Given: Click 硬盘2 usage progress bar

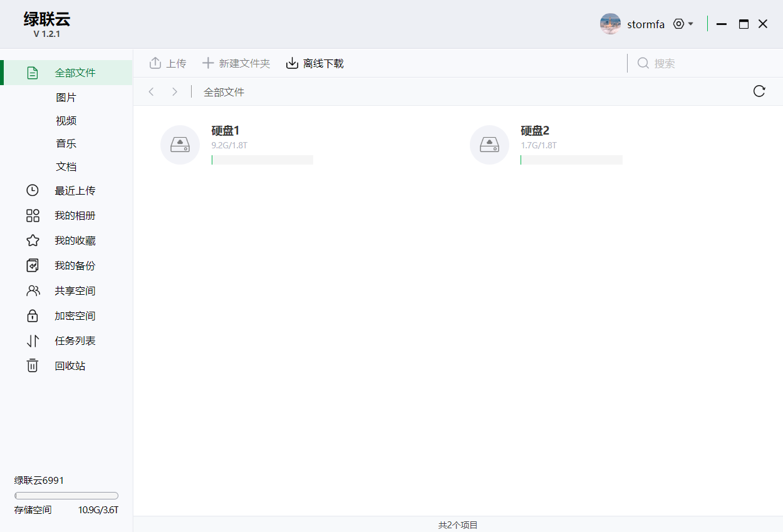Looking at the screenshot, I should (x=571, y=160).
